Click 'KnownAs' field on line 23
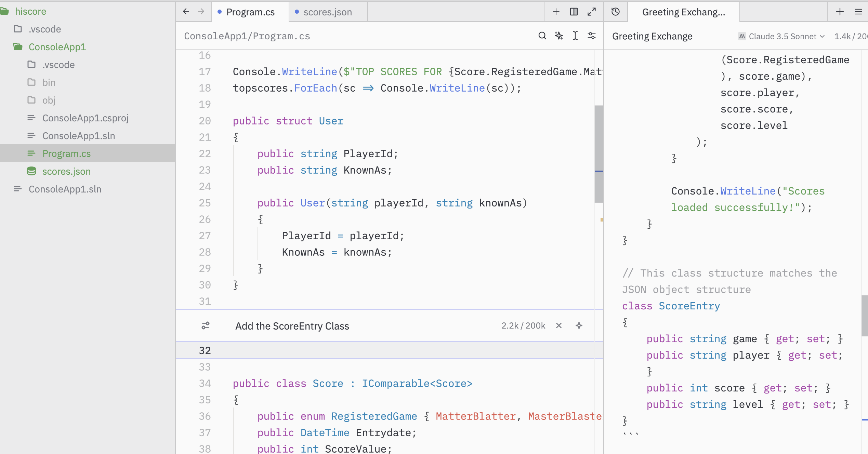 365,170
